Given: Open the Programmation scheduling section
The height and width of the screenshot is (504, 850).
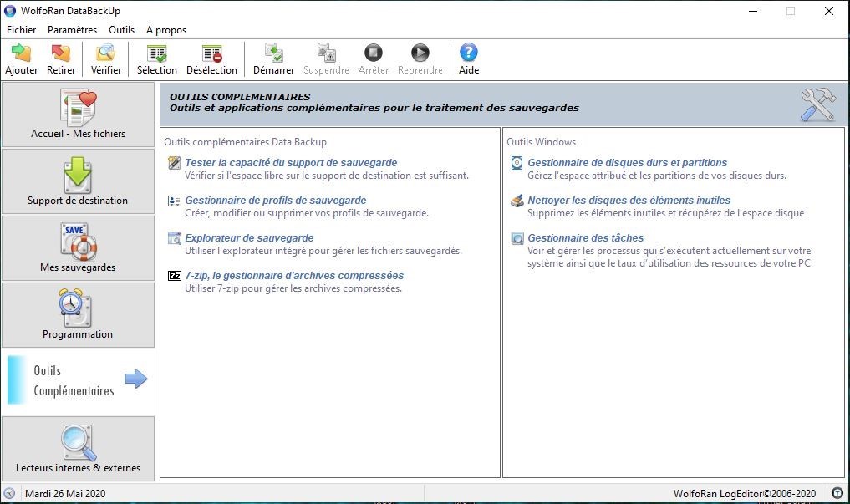Looking at the screenshot, I should pos(78,315).
